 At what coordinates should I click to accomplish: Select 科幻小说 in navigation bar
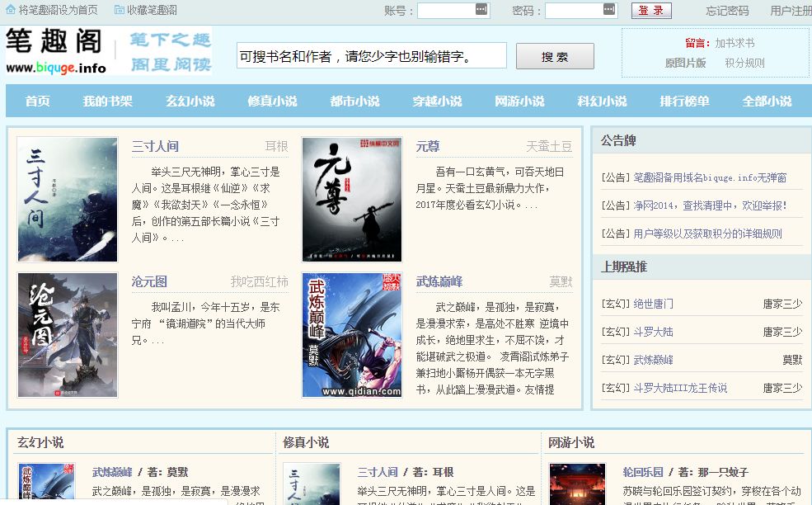coord(602,101)
